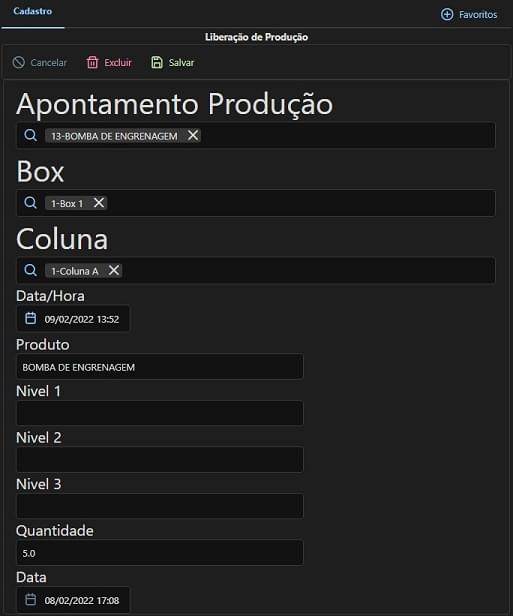Focus the Nivel 3 input field
This screenshot has height=616, width=513.
[x=159, y=506]
